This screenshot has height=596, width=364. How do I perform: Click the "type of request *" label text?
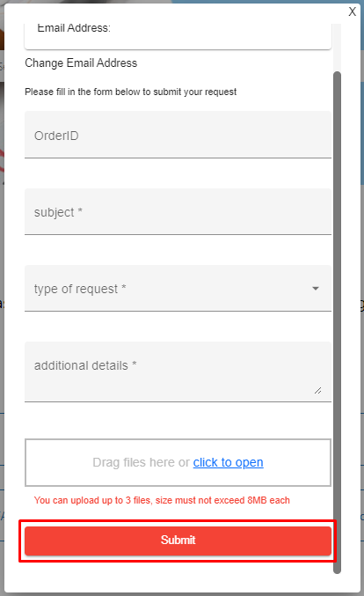[80, 289]
